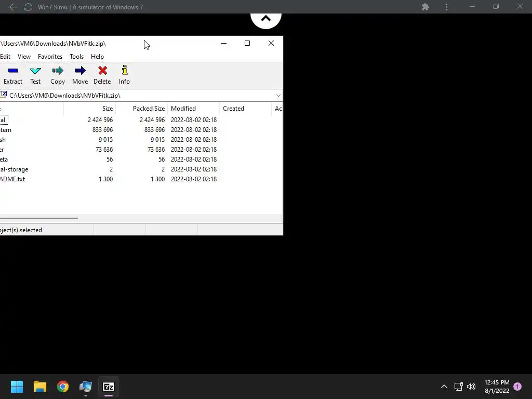Open network status tray icon
532x399 pixels.
[x=458, y=387]
